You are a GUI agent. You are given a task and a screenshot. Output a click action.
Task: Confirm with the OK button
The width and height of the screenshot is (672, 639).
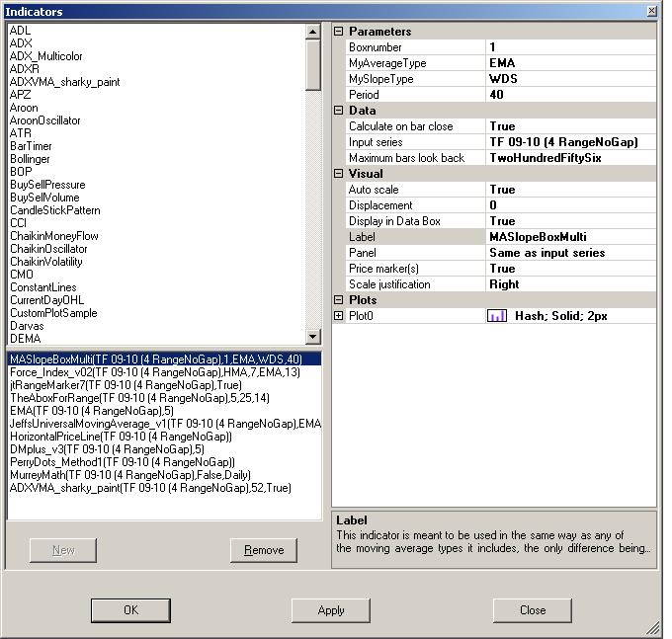pos(130,610)
